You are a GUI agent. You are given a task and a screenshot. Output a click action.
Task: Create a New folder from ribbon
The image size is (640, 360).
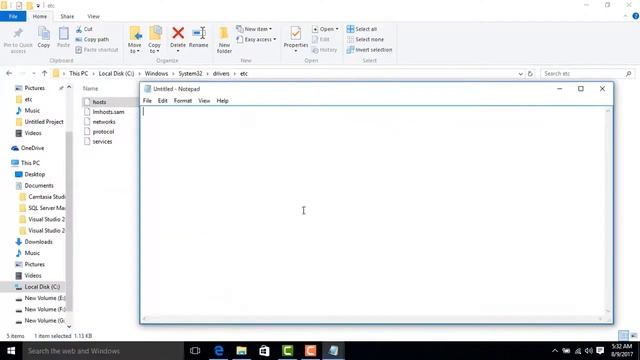pyautogui.click(x=224, y=40)
